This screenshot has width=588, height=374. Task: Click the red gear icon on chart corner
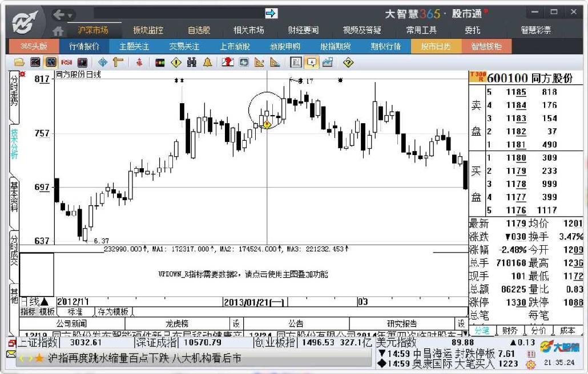(22, 75)
